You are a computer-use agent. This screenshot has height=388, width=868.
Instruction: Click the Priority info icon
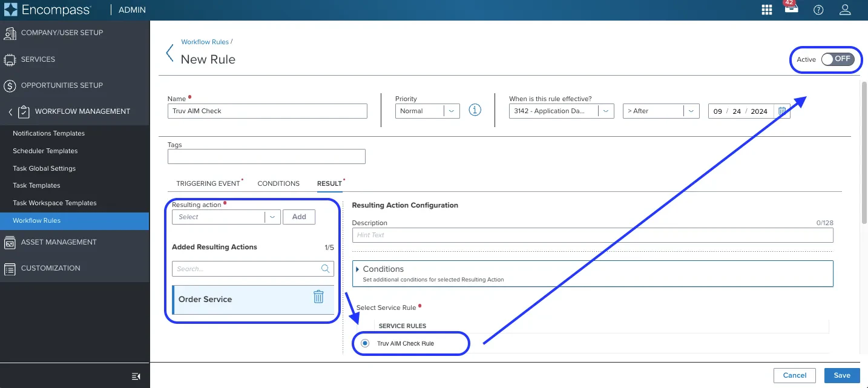click(475, 110)
